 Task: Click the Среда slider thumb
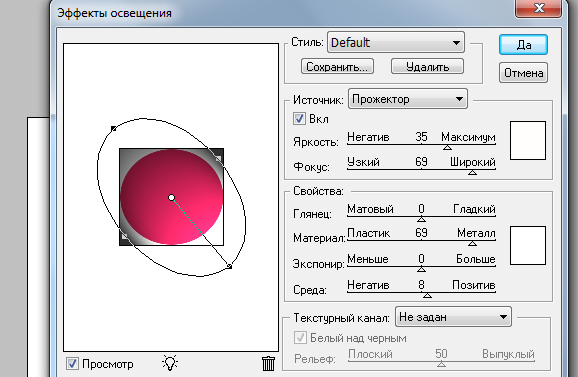427,295
